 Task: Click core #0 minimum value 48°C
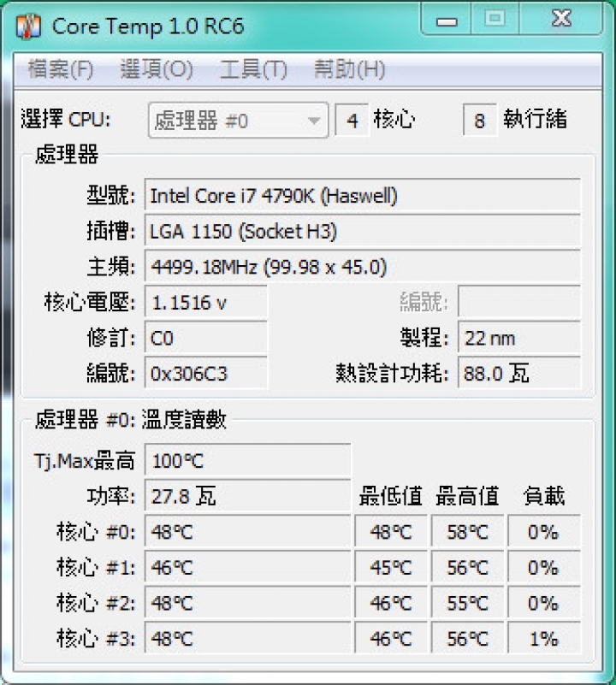[x=390, y=532]
